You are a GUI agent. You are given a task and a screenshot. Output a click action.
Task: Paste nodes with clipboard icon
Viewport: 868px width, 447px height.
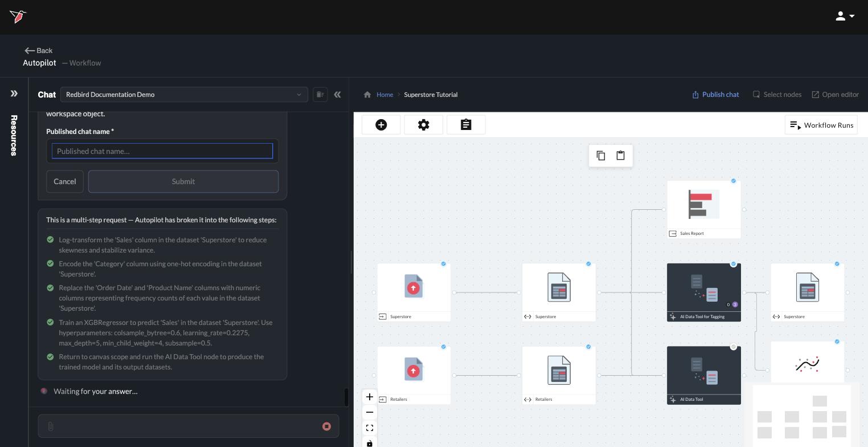click(621, 156)
